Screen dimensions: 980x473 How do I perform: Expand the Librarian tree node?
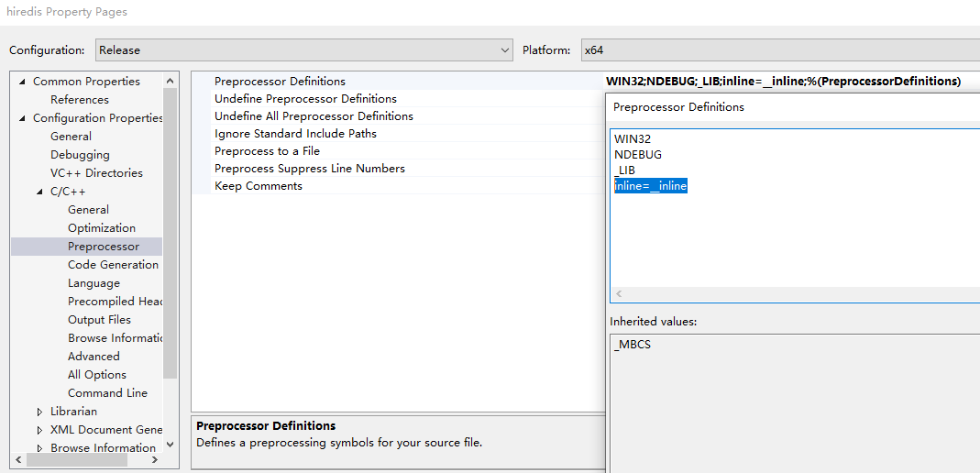tap(40, 412)
